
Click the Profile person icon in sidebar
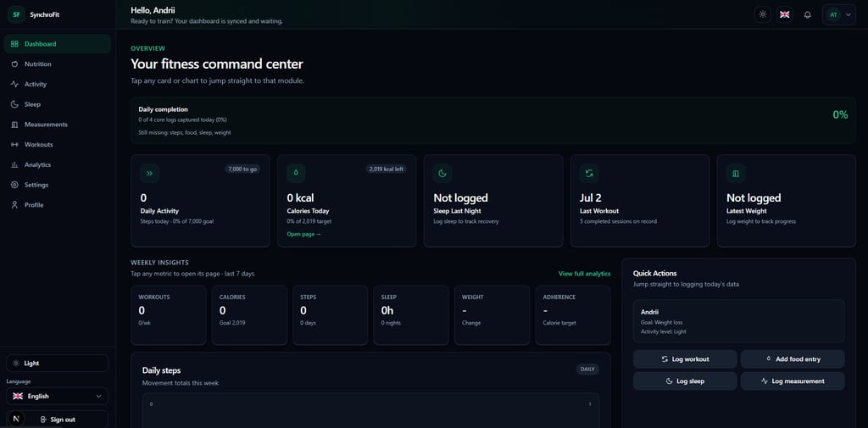(14, 205)
